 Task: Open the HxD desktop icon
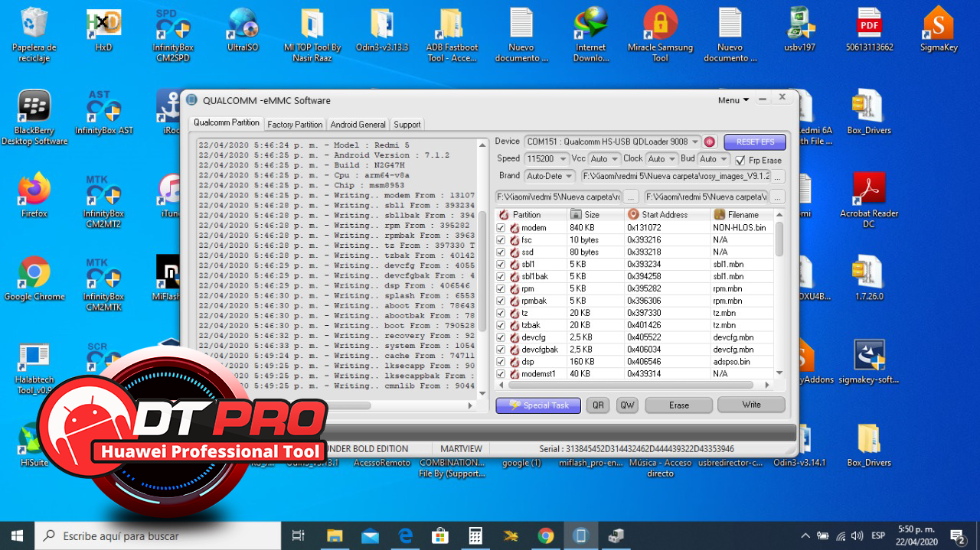point(103,29)
